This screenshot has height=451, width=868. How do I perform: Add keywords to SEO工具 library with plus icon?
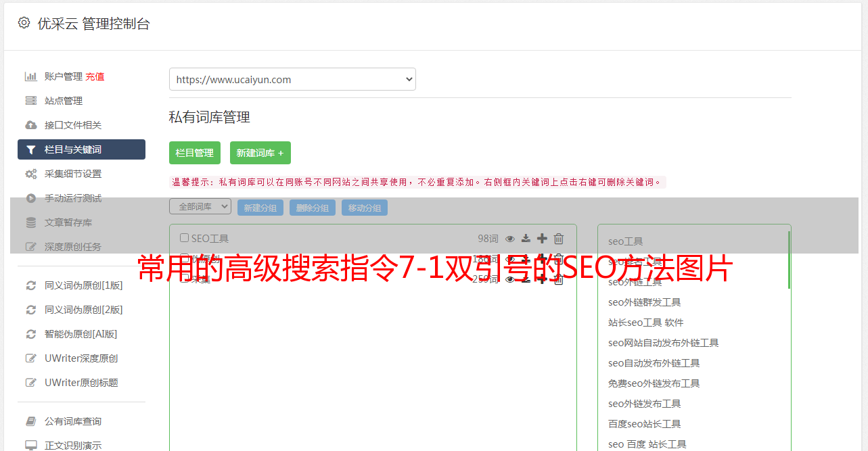tap(542, 239)
